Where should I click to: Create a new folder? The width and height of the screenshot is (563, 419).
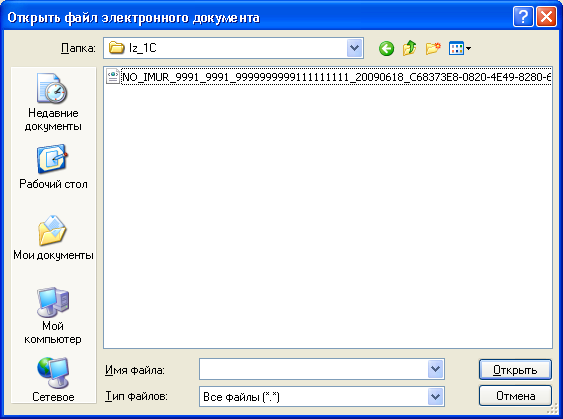(433, 48)
